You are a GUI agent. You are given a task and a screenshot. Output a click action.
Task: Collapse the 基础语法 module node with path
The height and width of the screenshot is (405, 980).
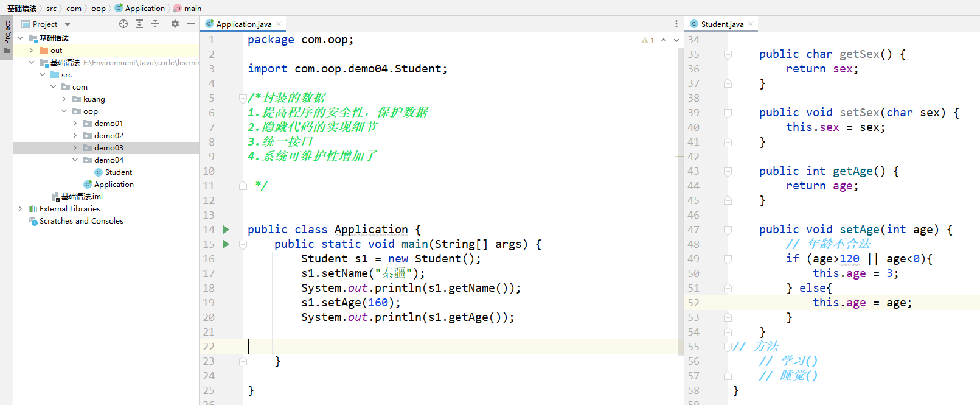tap(31, 62)
